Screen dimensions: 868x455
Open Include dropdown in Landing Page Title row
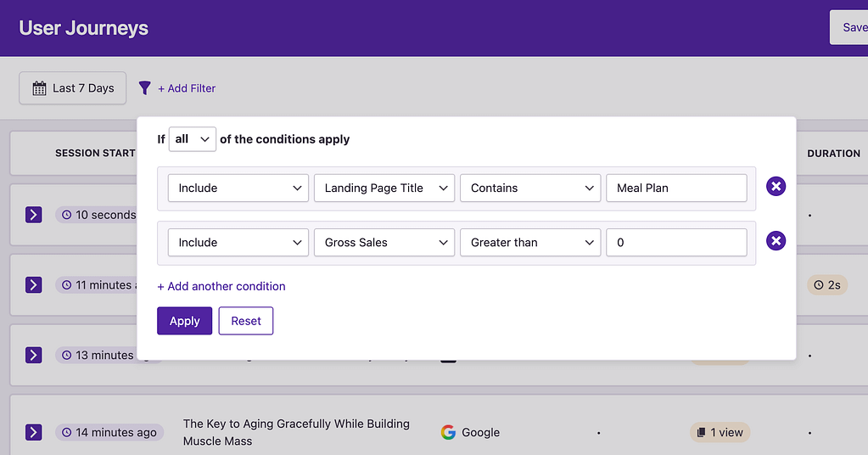coord(238,188)
